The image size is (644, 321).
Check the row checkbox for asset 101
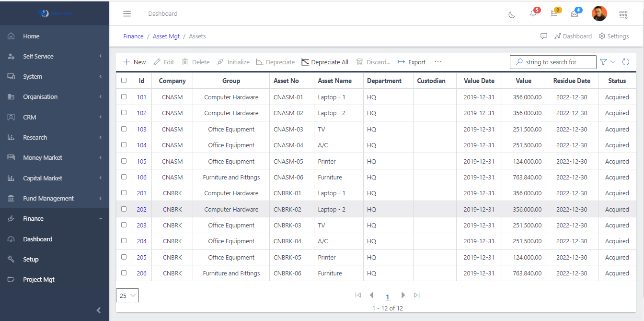click(123, 96)
